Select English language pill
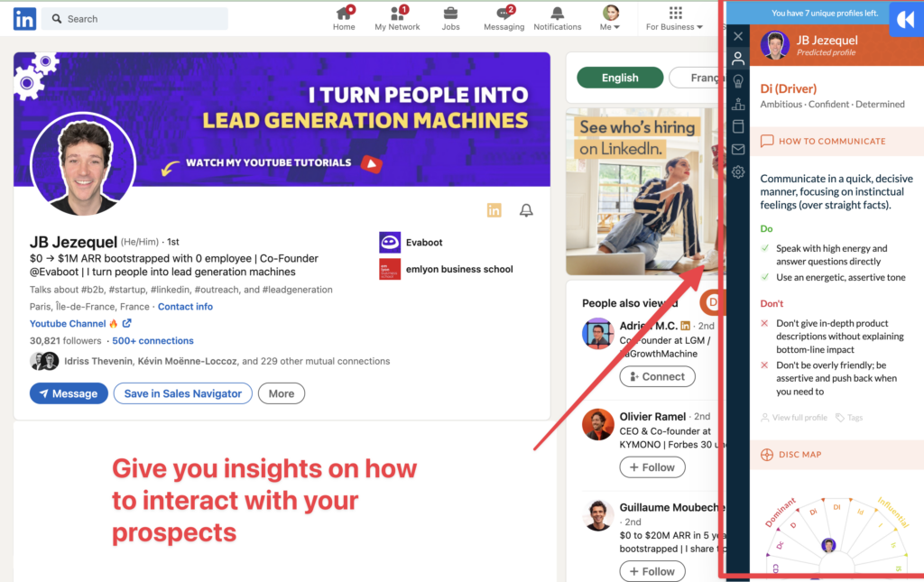 [x=620, y=78]
